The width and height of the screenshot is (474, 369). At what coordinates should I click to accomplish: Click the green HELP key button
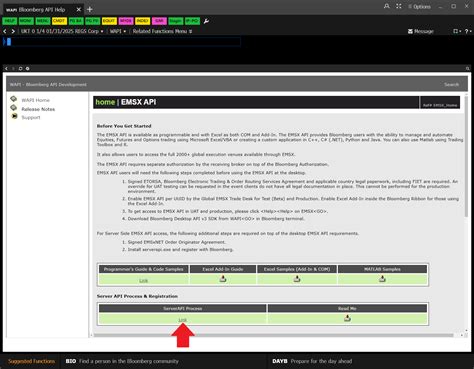coord(9,21)
